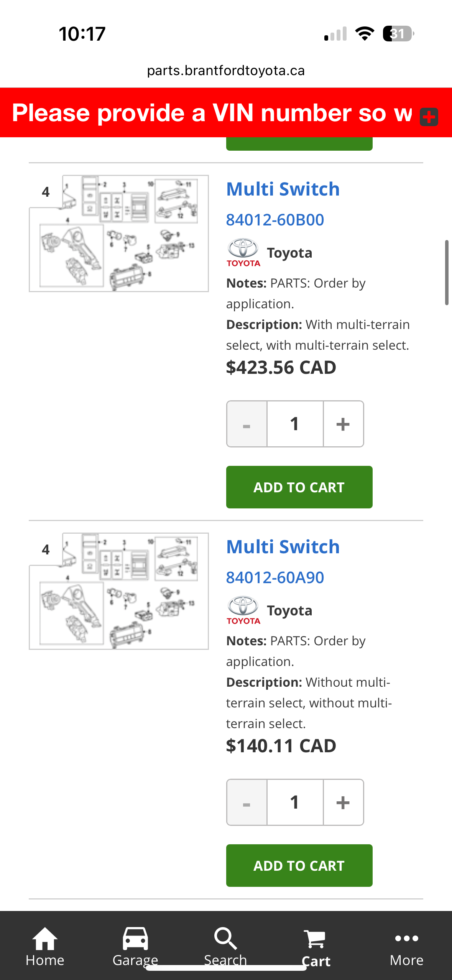Screen dimensions: 452x980
Task: Click the page scrollbar handle
Action: 447,273
